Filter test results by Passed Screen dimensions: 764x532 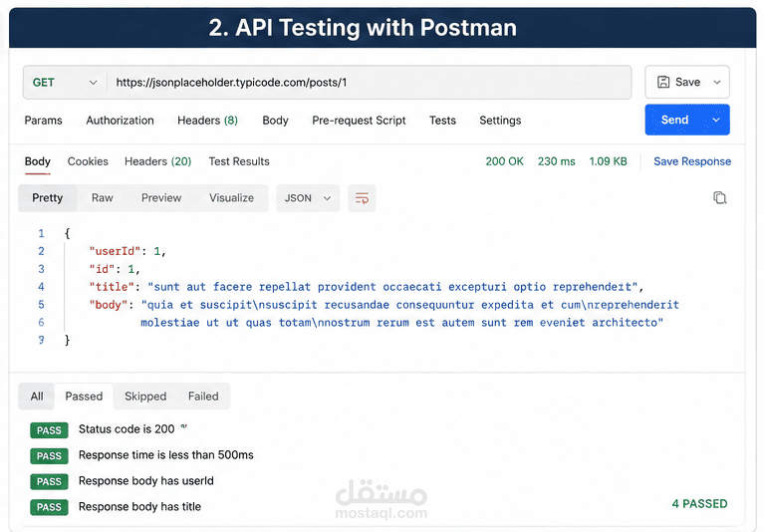pos(84,397)
